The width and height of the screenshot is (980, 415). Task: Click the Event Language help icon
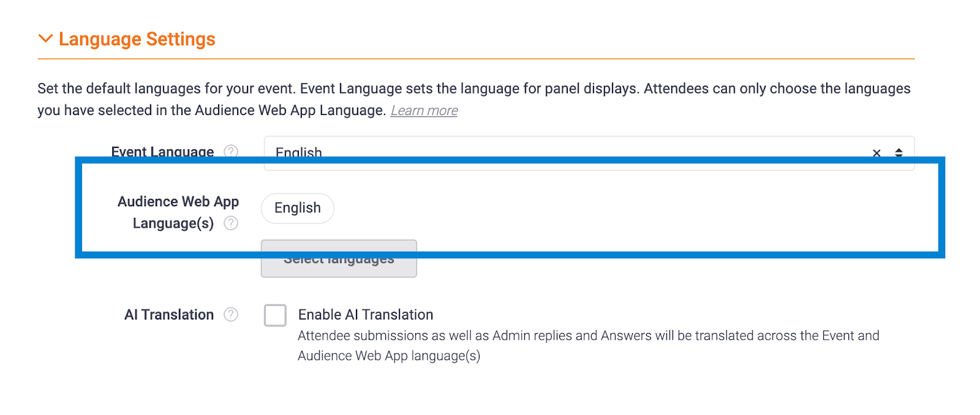point(231,151)
